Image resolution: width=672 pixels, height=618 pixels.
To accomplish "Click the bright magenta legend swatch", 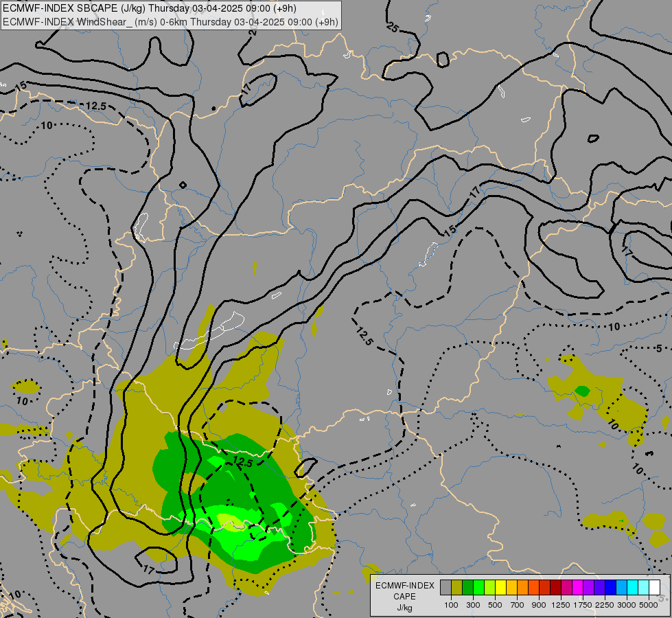I will point(578,588).
